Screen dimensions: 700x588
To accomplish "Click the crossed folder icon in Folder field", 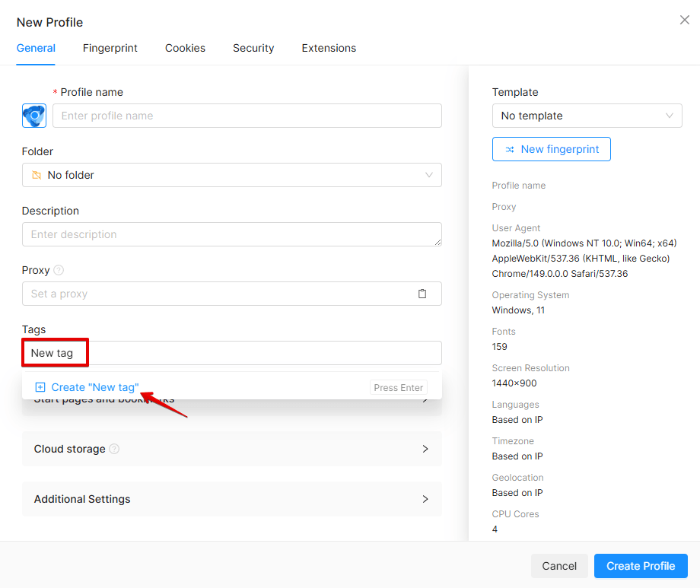I will (37, 175).
